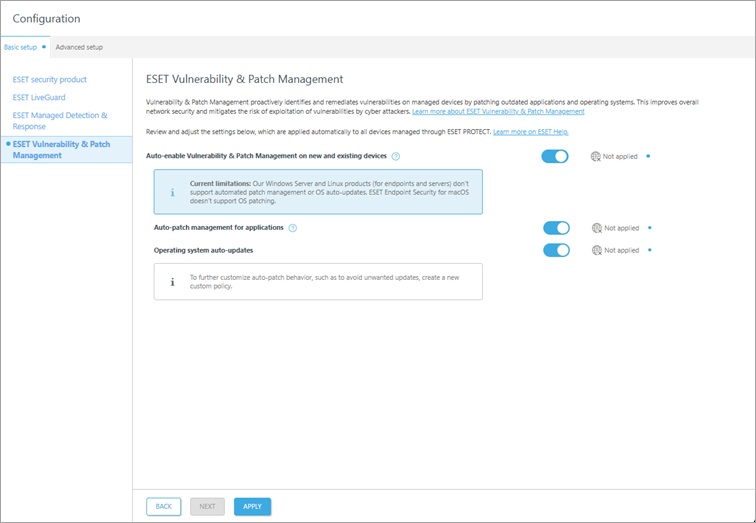
Task: Click Not applied text for Auto-enable row
Action: tap(620, 156)
